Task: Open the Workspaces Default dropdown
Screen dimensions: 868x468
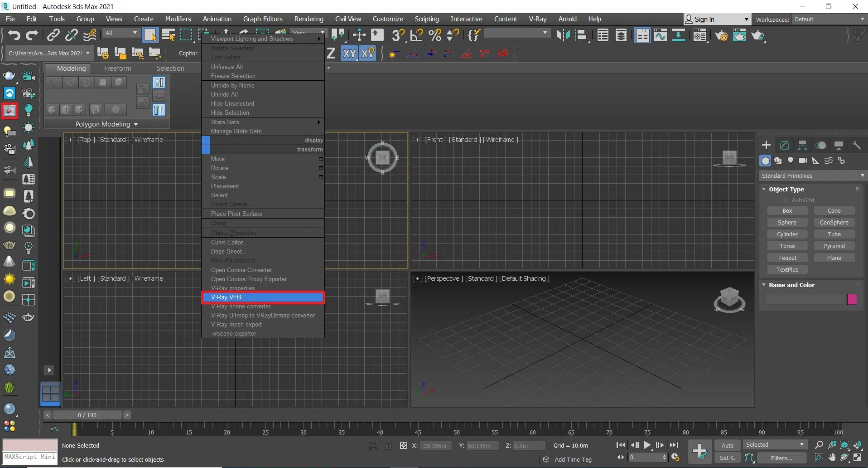Action: (x=829, y=19)
